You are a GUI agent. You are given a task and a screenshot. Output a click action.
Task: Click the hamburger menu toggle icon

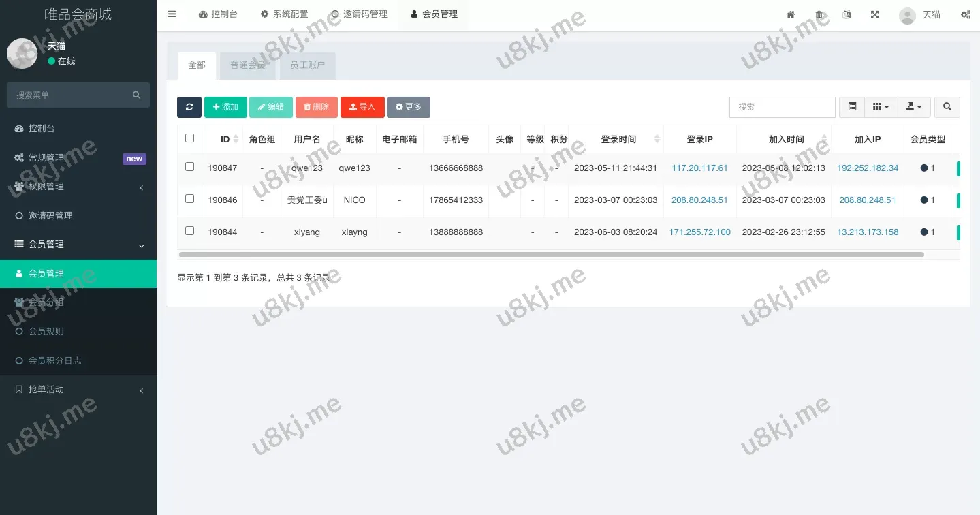172,14
